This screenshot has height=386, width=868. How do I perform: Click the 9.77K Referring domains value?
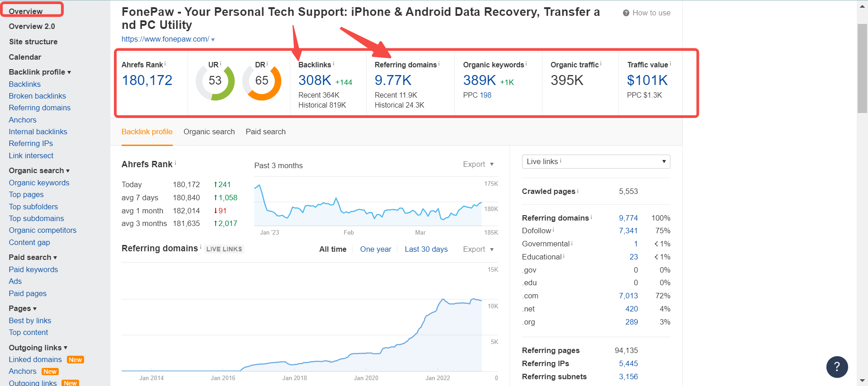(393, 80)
